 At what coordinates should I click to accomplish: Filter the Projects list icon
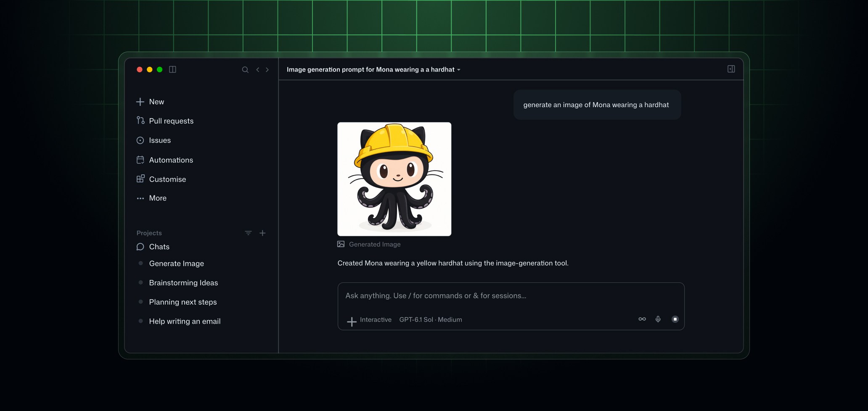pyautogui.click(x=248, y=233)
